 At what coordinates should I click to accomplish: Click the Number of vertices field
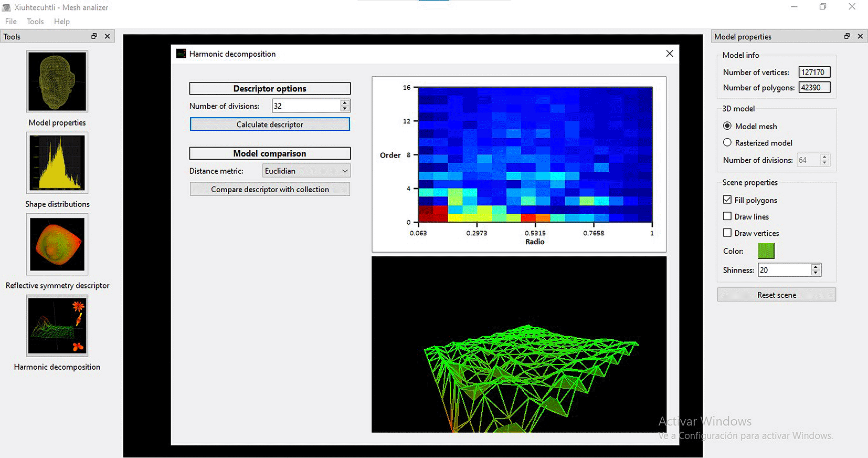pyautogui.click(x=814, y=72)
